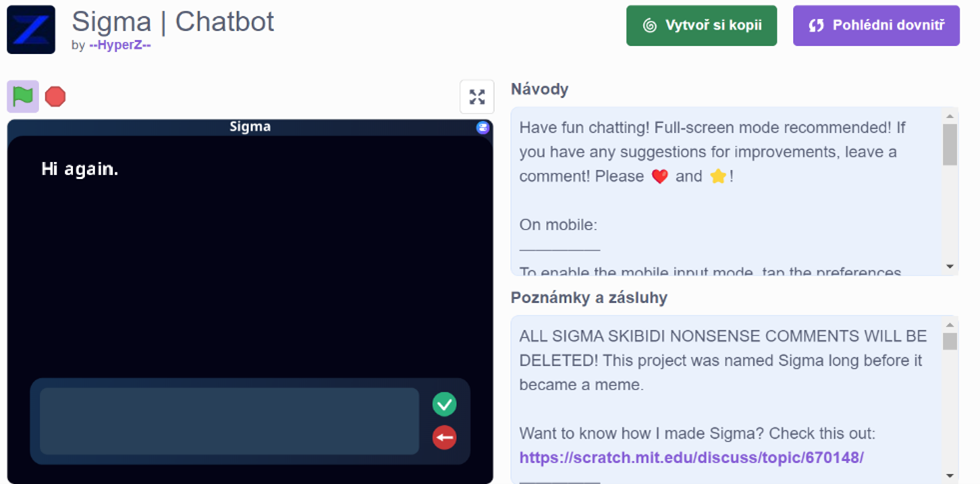The width and height of the screenshot is (980, 484).
Task: Click the green checkmark submit button
Action: pos(444,404)
